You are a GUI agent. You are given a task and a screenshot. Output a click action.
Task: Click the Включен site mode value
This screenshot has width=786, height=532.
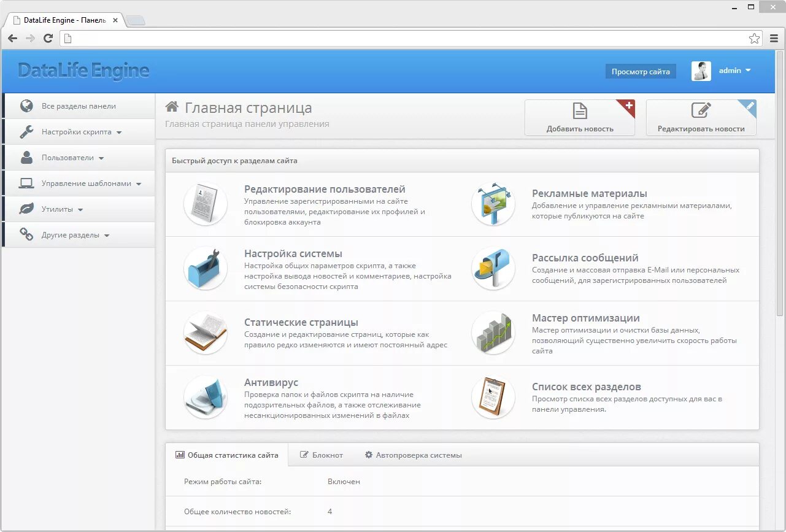(344, 482)
